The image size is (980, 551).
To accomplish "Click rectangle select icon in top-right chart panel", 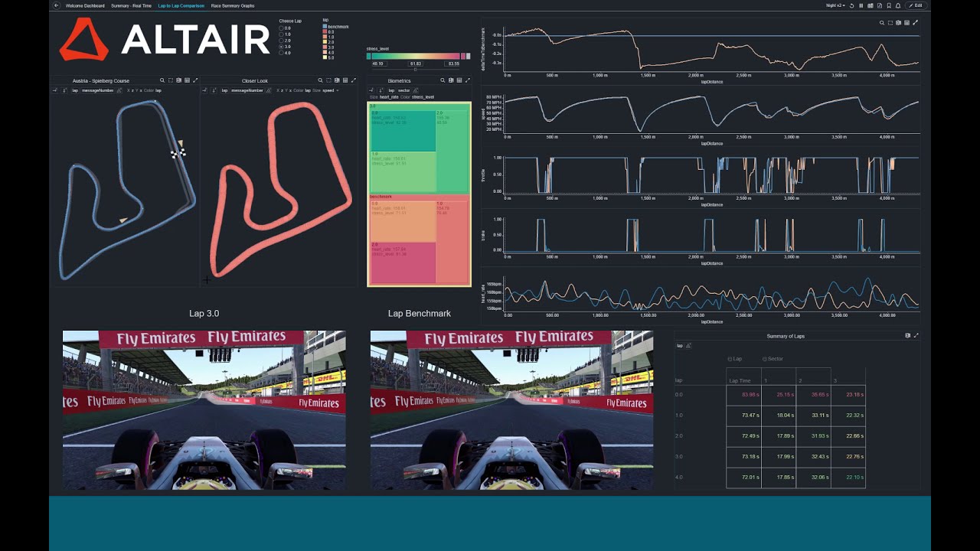I will (x=890, y=23).
